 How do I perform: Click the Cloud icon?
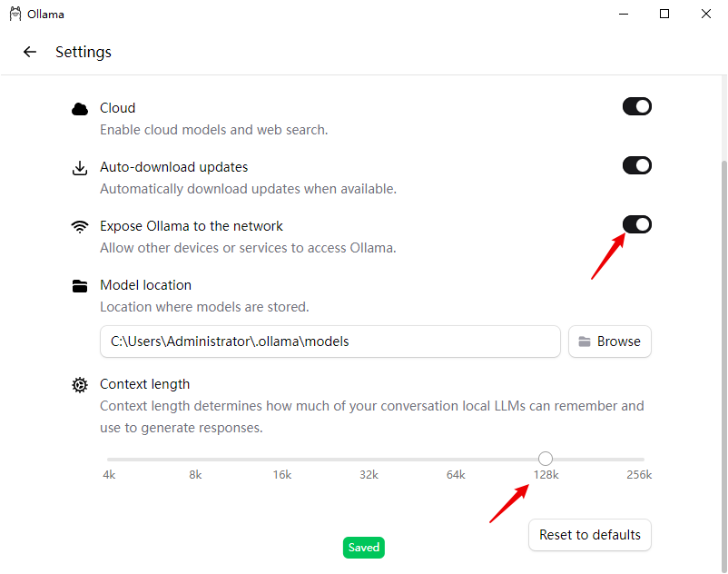80,109
